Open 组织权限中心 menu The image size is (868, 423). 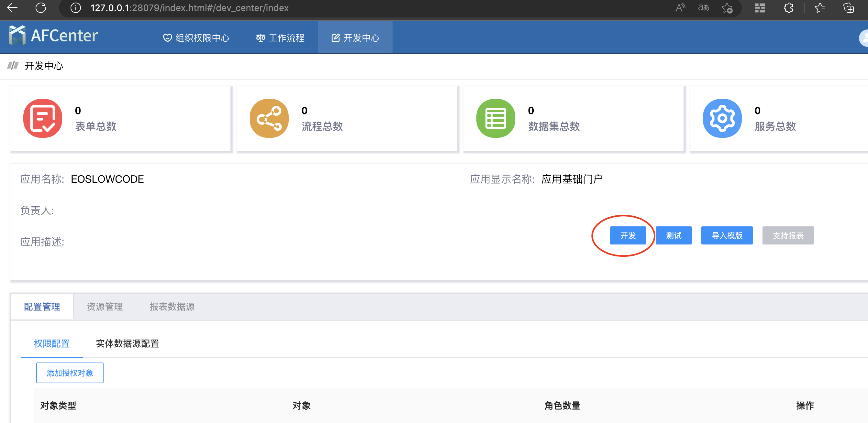[196, 38]
